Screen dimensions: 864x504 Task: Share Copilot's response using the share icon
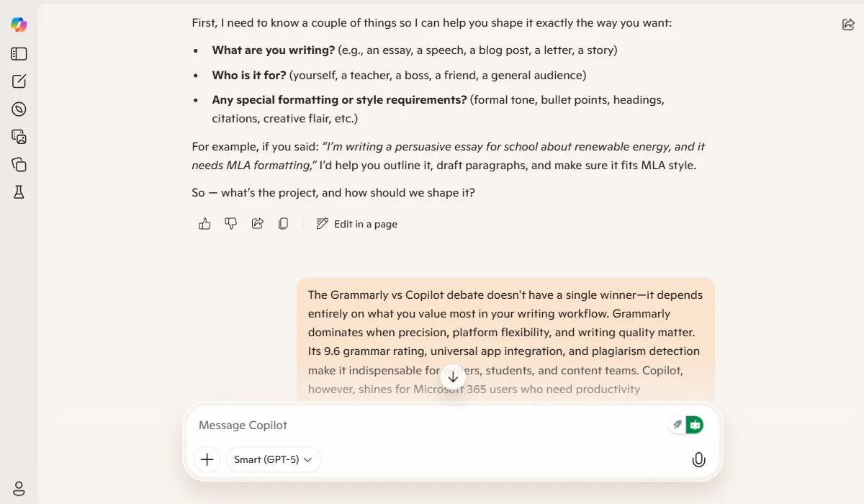257,223
